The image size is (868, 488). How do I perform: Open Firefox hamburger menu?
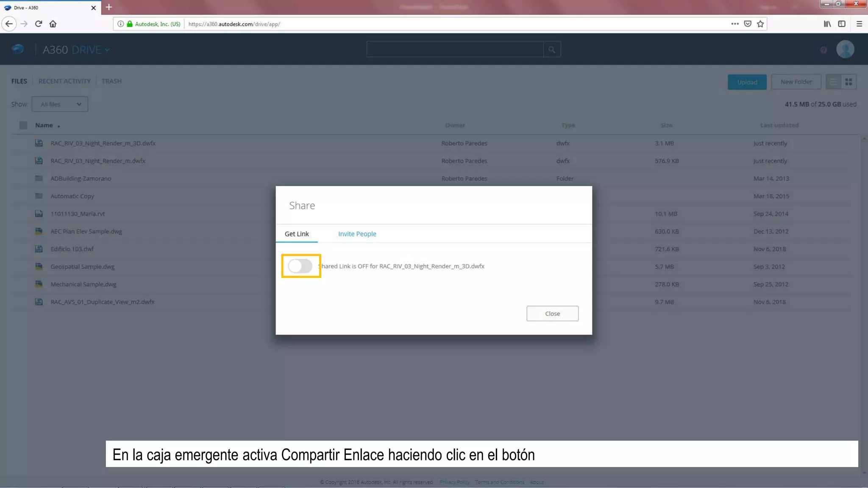tap(859, 24)
